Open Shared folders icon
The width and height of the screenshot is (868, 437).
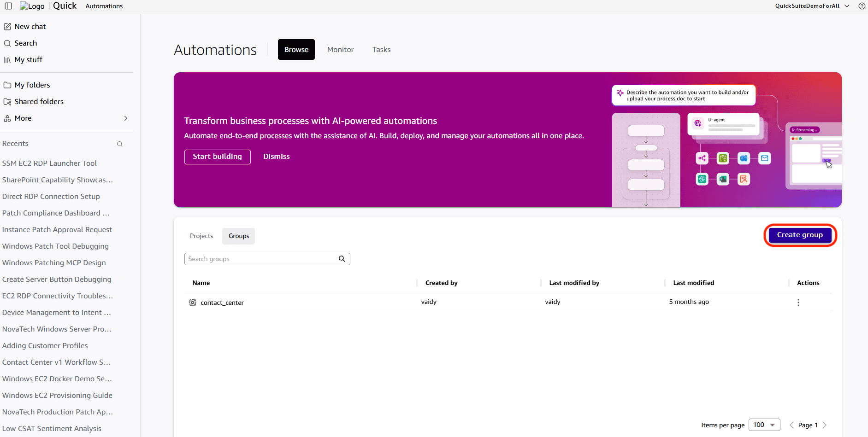(7, 102)
